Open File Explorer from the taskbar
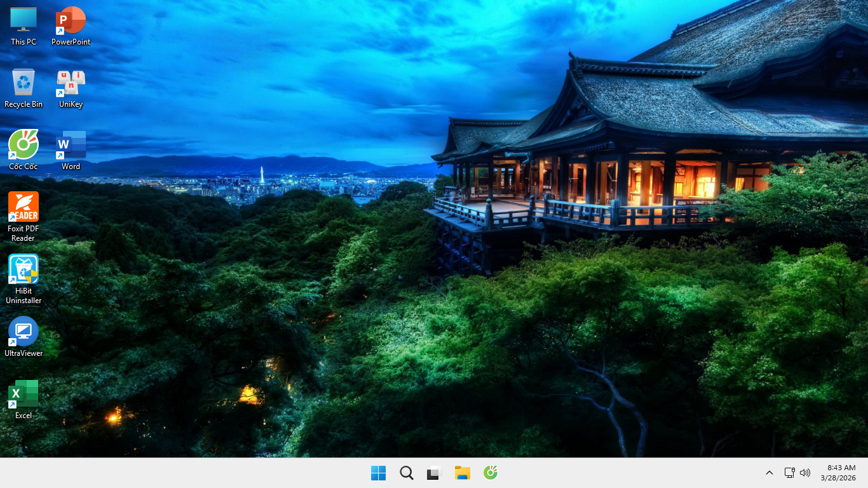The height and width of the screenshot is (488, 868). point(462,473)
